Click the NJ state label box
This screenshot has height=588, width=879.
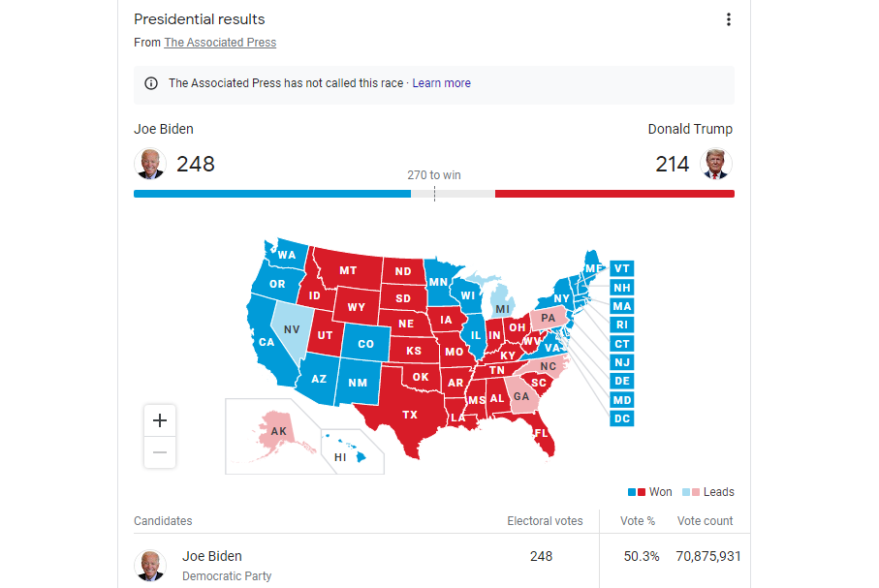[x=622, y=362]
